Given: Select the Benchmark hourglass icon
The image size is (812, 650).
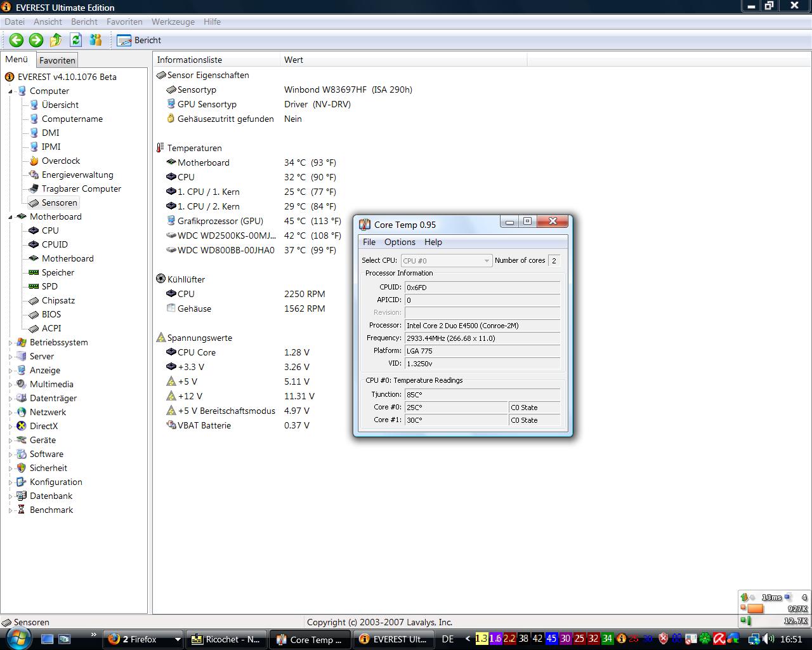Looking at the screenshot, I should click(x=22, y=510).
